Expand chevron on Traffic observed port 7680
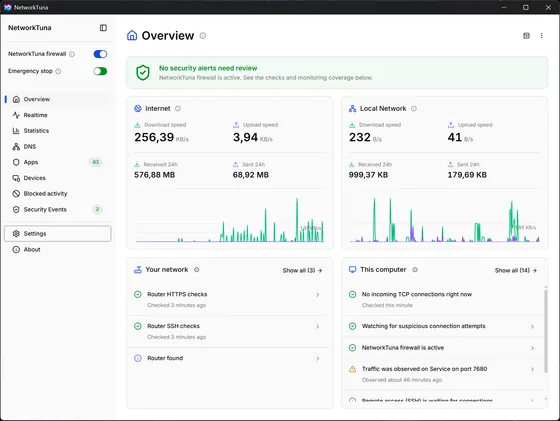 click(x=532, y=370)
